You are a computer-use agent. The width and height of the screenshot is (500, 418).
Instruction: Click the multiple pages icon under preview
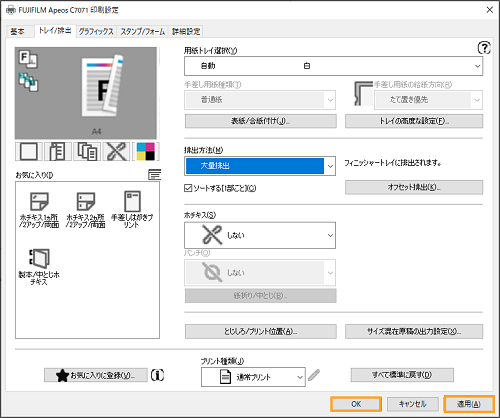click(x=87, y=151)
